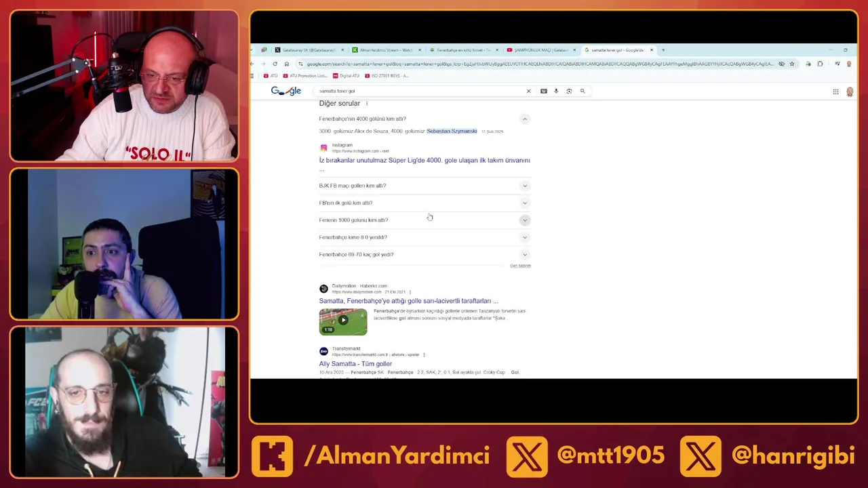Screen dimensions: 868x488
Task: Open Ally Samatta - Tüm goller result
Action: pos(355,364)
